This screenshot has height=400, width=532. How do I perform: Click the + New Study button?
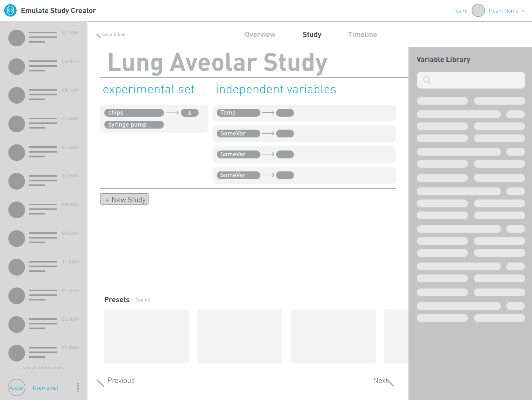tap(124, 199)
